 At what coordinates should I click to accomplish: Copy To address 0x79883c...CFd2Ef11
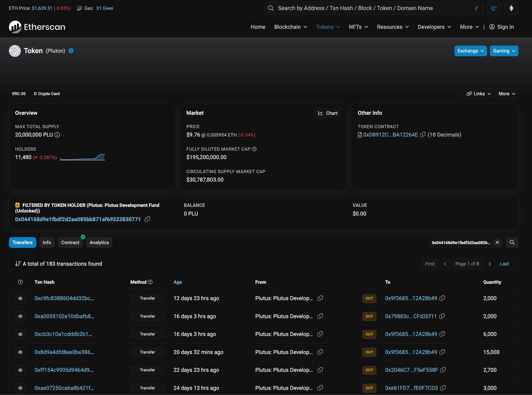coord(442,316)
